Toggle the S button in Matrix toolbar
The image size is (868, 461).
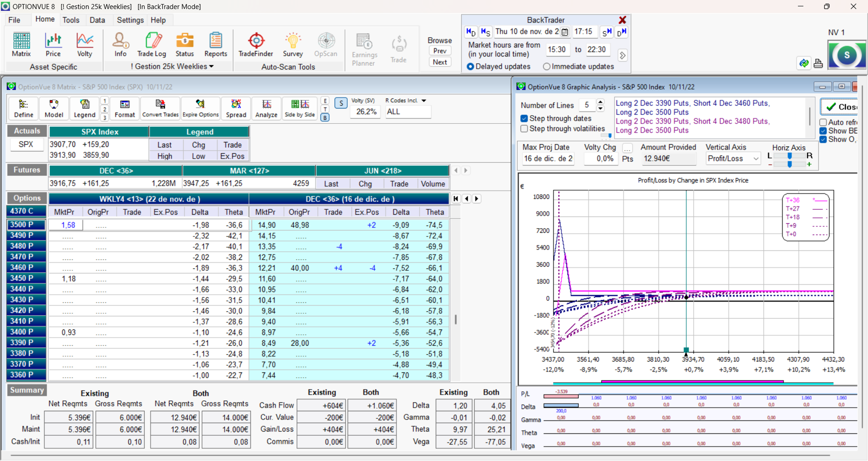pyautogui.click(x=341, y=103)
